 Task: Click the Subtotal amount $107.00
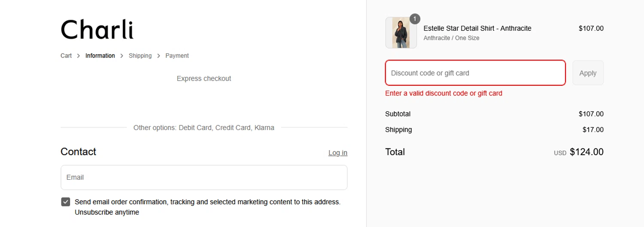click(591, 114)
